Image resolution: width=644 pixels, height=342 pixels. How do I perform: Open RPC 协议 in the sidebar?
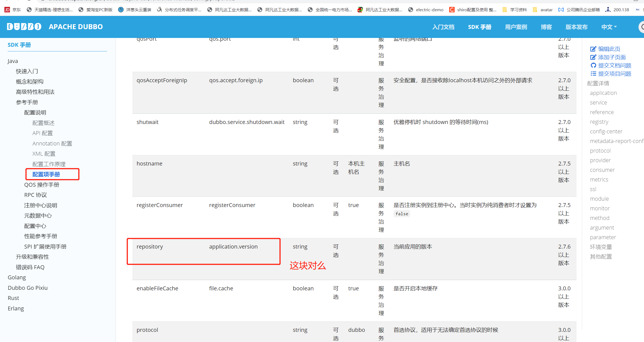click(x=36, y=195)
